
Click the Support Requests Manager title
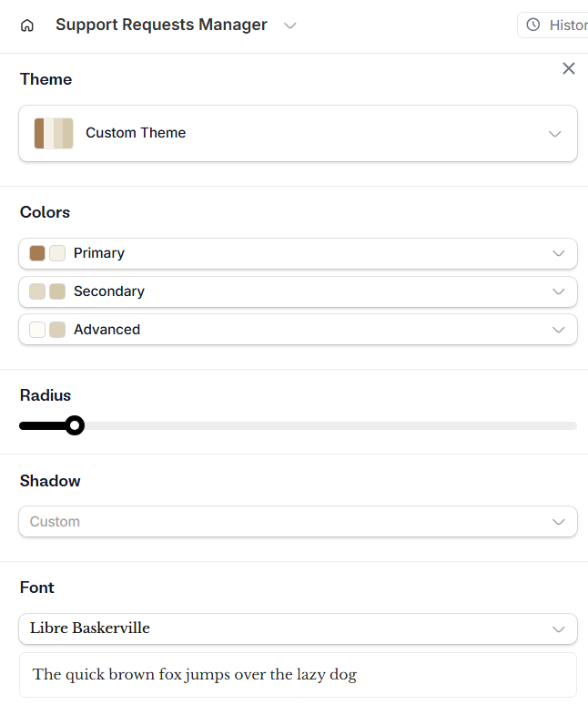[161, 26]
